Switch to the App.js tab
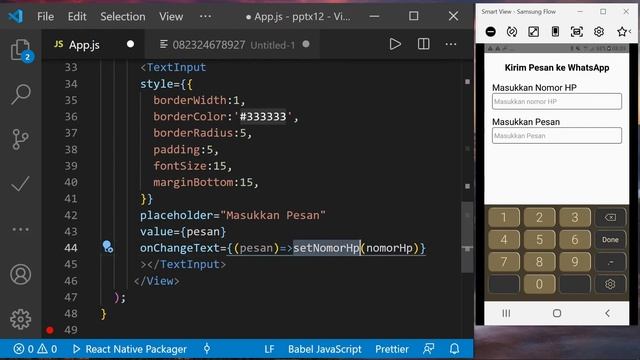 (93, 44)
